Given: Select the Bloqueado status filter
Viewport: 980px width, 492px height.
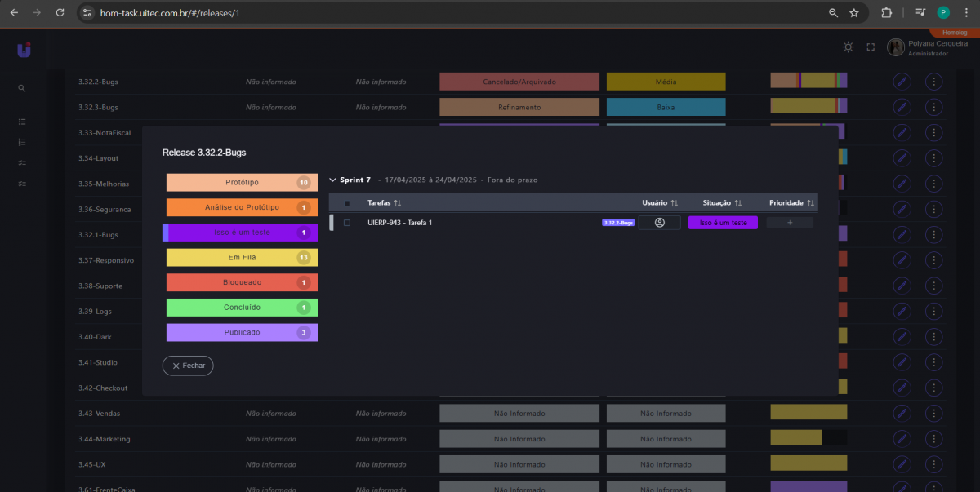Looking at the screenshot, I should (x=242, y=282).
